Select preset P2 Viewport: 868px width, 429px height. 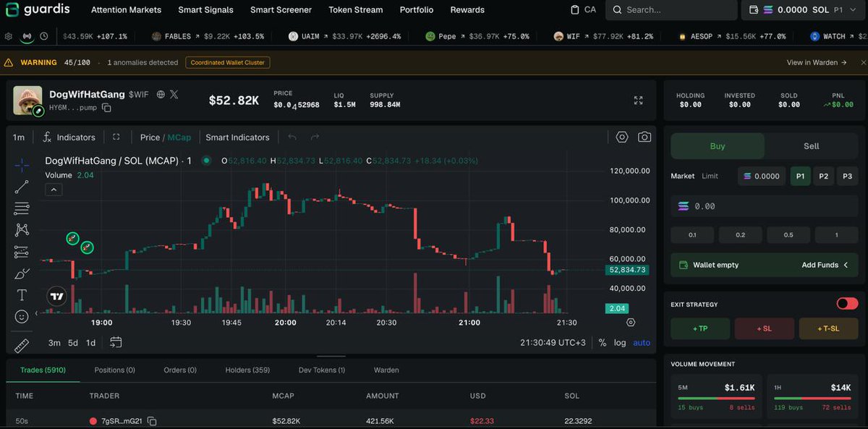[824, 176]
